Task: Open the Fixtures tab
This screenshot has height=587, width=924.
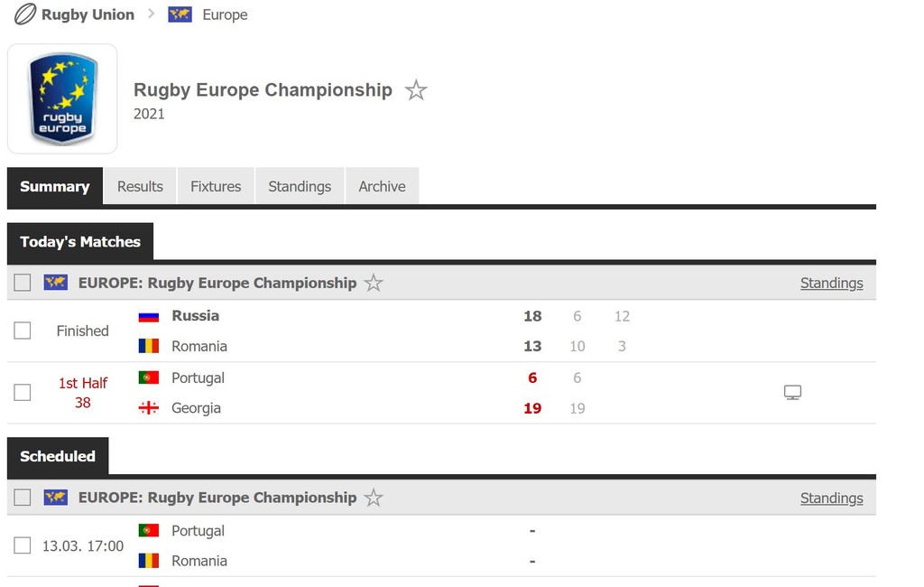Action: coord(216,186)
